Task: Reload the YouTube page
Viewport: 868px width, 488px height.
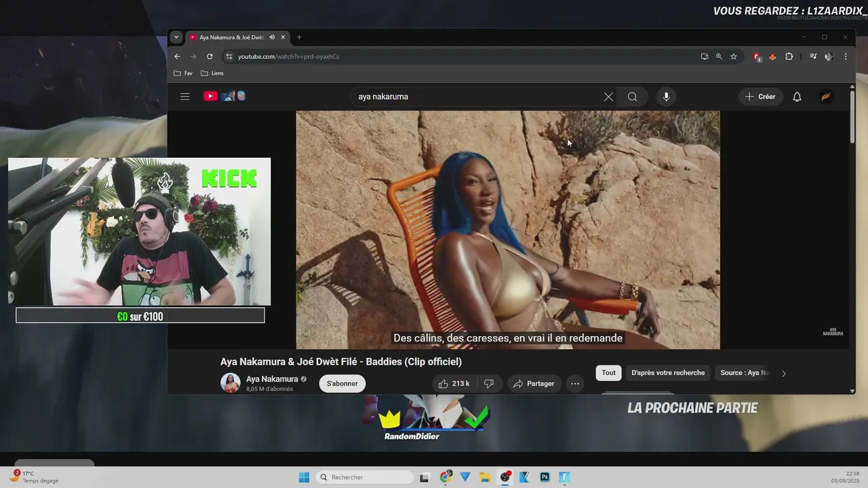Action: (210, 56)
